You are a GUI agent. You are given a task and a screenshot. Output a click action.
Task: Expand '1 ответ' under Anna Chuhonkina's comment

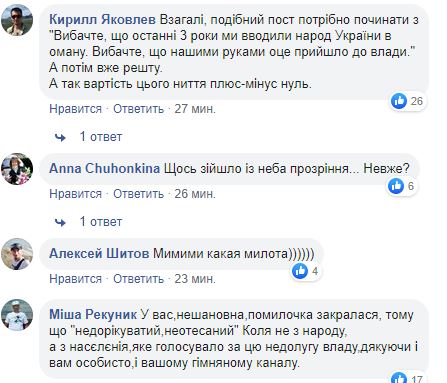(x=101, y=222)
